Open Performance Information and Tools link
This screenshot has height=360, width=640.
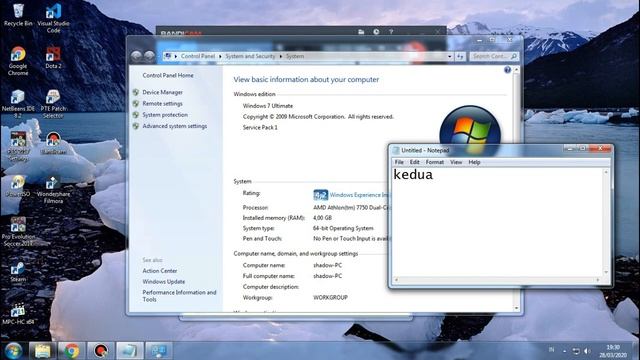point(179,296)
